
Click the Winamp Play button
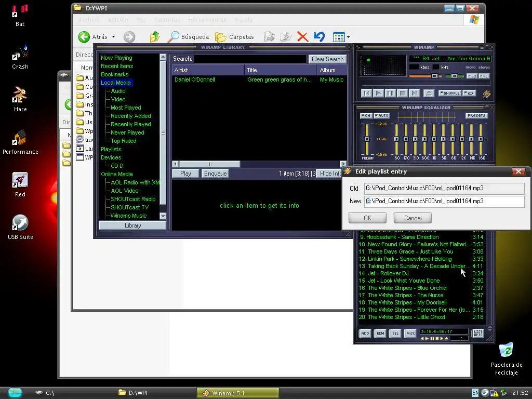tap(378, 94)
